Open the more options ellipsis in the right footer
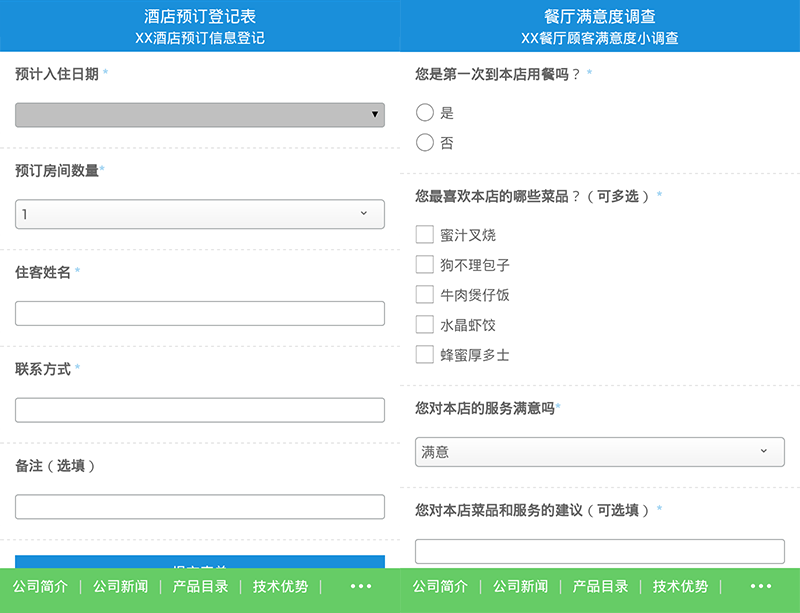The width and height of the screenshot is (800, 613). pos(761,587)
